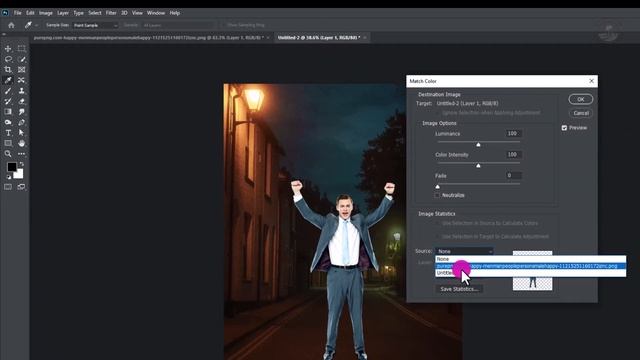Select the Crop tool
This screenshot has width=640, height=360.
8,70
